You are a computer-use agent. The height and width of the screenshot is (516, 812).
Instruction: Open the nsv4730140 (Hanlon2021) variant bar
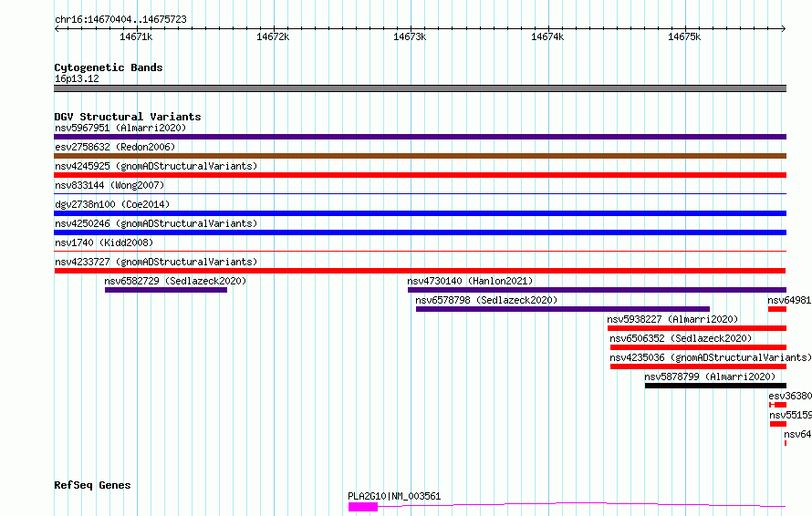pyautogui.click(x=597, y=290)
